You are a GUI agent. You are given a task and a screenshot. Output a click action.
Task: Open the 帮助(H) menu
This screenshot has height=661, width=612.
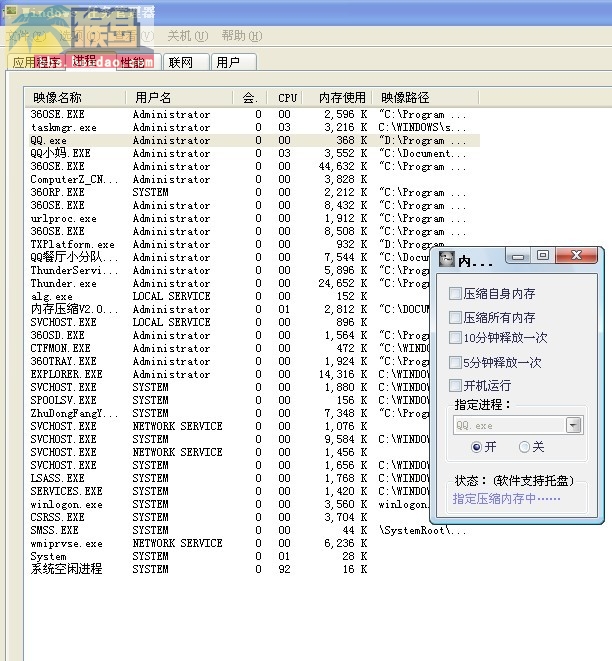[242, 36]
